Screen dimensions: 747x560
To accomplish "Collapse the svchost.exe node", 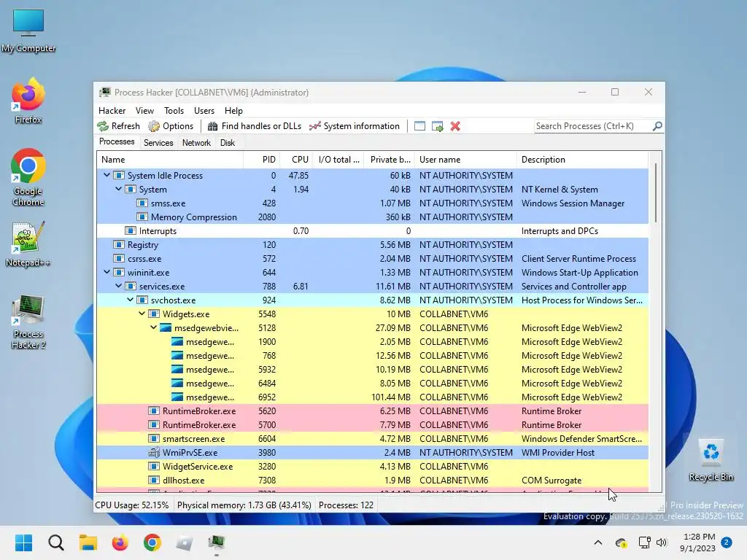I will (x=130, y=300).
